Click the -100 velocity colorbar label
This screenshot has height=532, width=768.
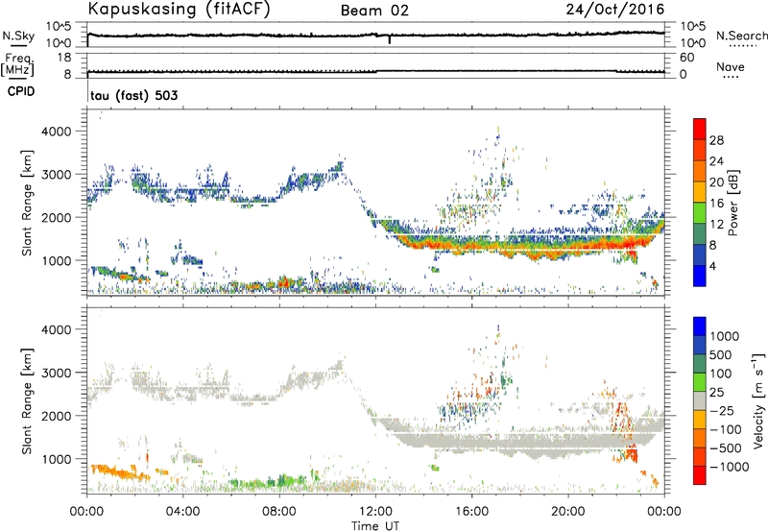coord(726,429)
